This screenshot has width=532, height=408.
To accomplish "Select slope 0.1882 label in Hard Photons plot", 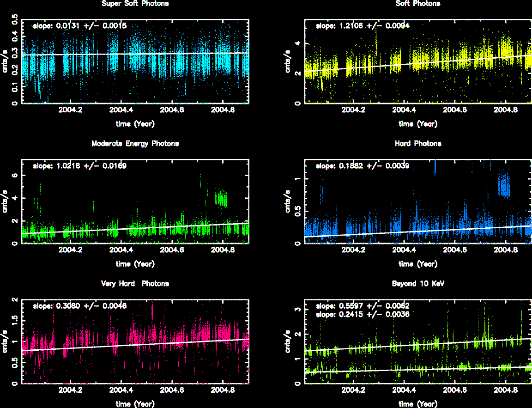I will [x=362, y=166].
